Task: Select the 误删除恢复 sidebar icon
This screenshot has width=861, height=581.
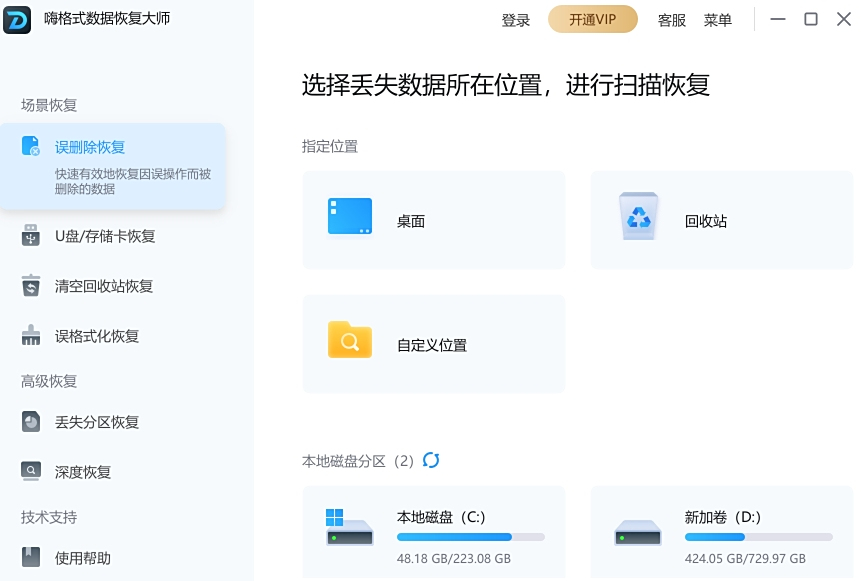Action: click(x=31, y=147)
